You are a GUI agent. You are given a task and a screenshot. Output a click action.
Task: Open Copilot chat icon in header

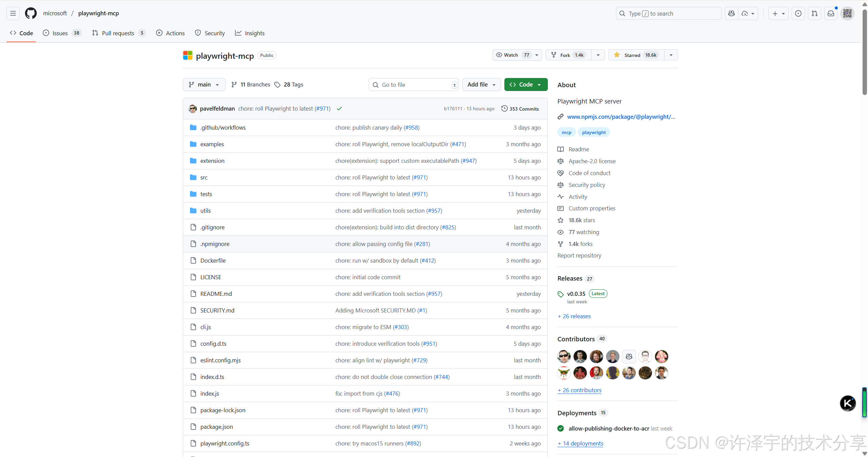(732, 13)
